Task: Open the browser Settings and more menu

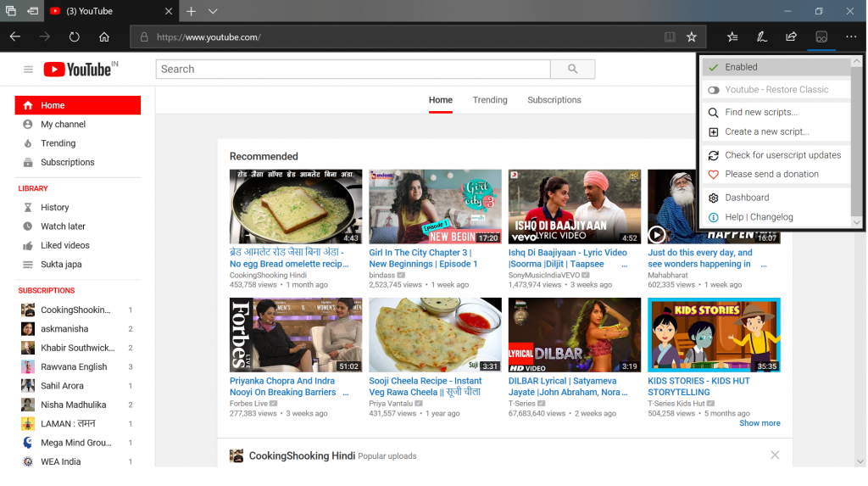Action: pos(851,37)
